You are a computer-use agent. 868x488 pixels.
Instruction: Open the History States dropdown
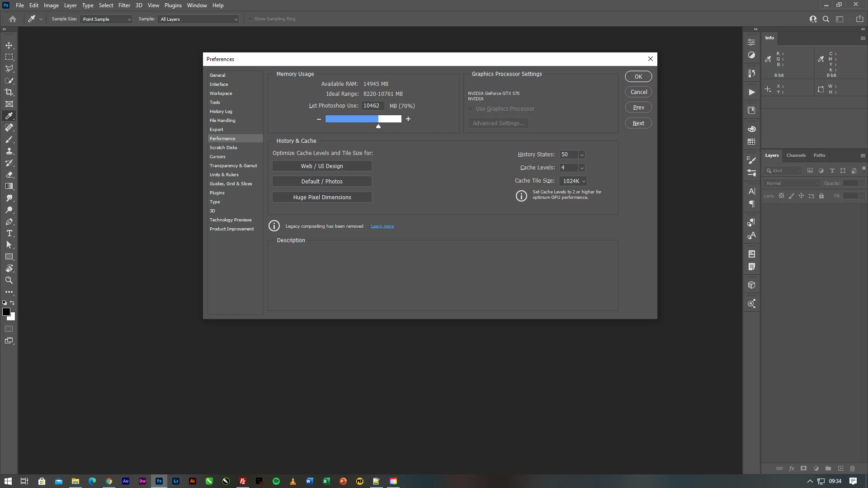pyautogui.click(x=582, y=155)
